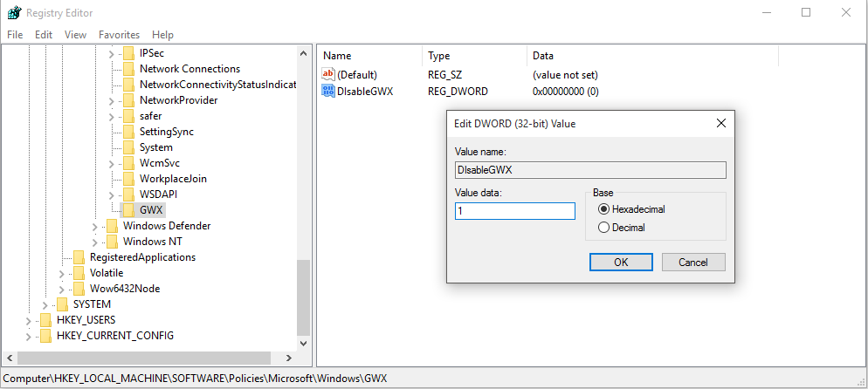The height and width of the screenshot is (389, 868).
Task: Click the HKEY_CURRENT_CONFIG folder icon
Action: coord(45,336)
